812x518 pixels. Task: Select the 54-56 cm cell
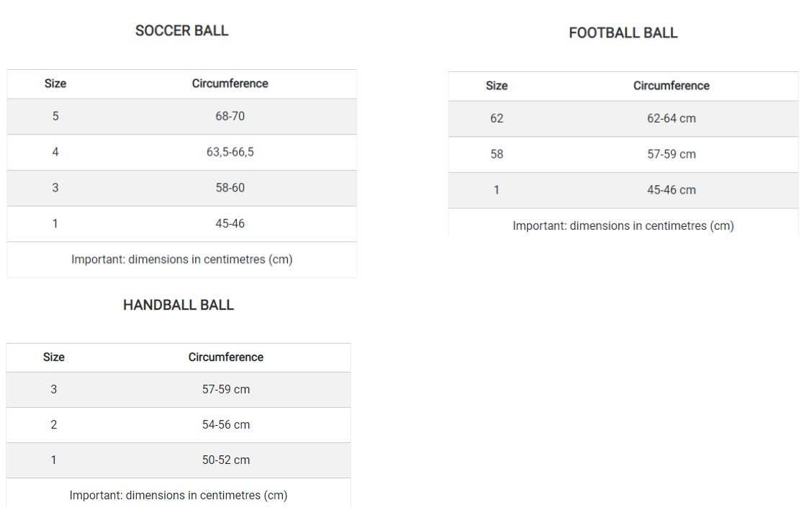[x=225, y=425]
